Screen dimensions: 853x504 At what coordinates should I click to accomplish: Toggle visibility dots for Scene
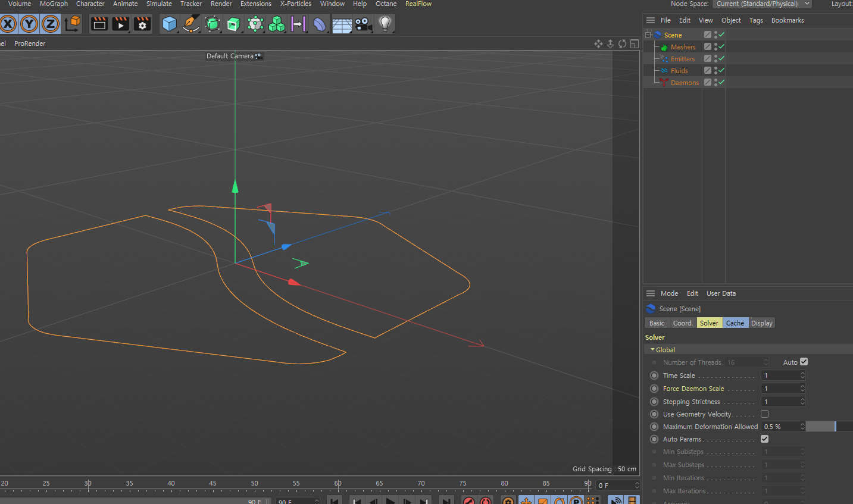pyautogui.click(x=715, y=35)
